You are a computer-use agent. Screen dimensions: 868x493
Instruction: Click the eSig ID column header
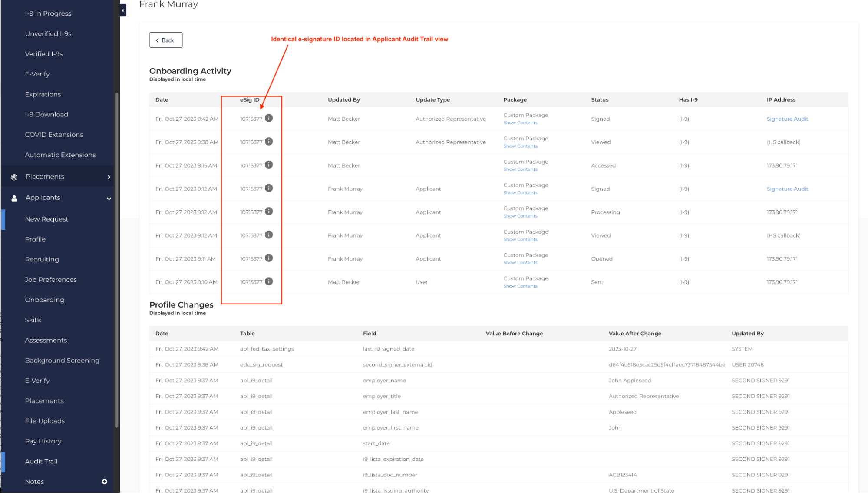tap(249, 100)
